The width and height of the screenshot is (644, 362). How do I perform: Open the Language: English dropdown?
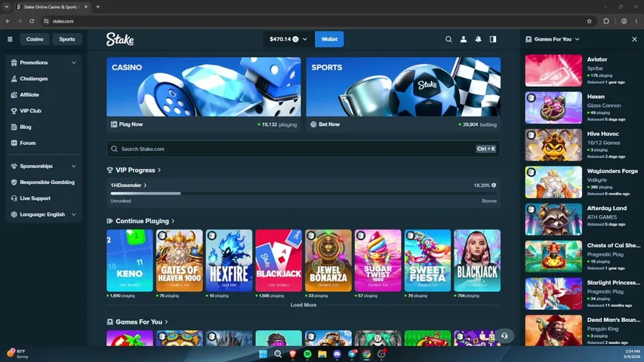[x=44, y=214]
